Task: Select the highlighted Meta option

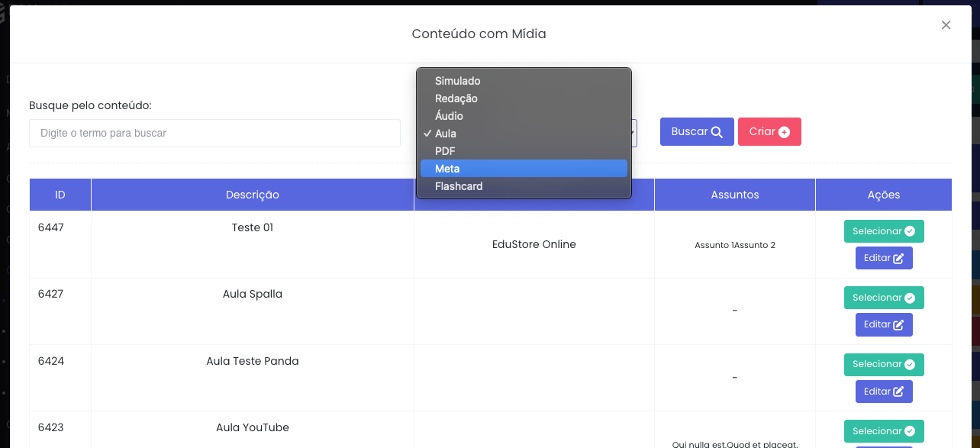Action: 447,169
